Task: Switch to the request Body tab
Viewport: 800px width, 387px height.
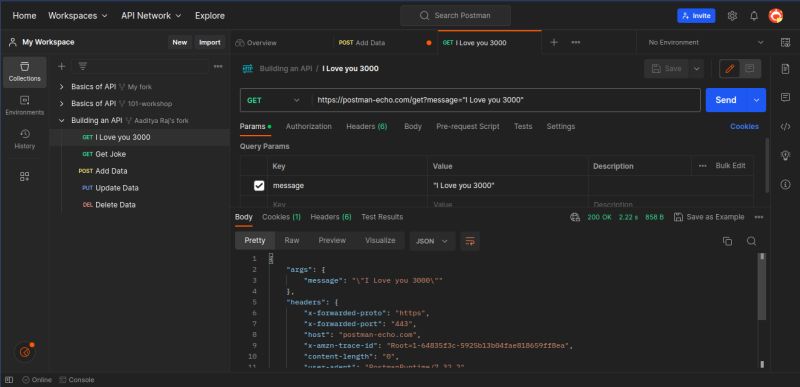Action: pos(413,126)
